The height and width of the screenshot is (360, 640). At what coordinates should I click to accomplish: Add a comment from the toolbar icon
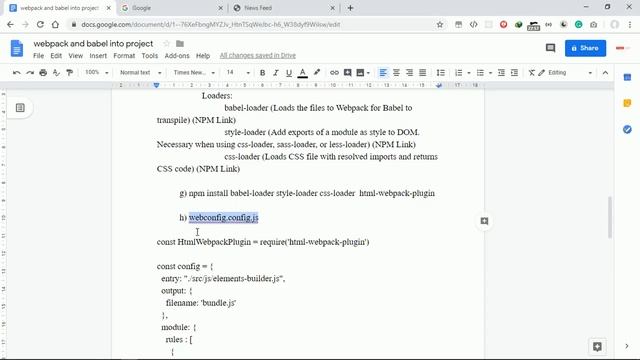click(x=347, y=73)
